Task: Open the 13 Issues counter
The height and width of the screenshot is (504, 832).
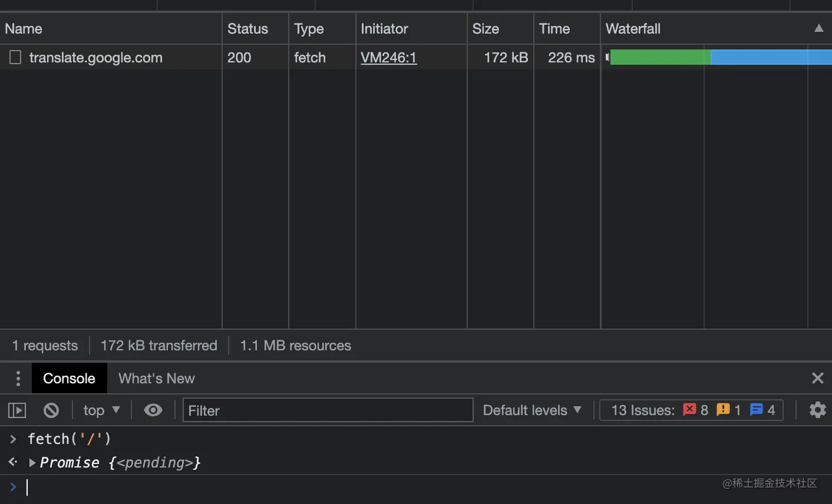Action: 691,410
